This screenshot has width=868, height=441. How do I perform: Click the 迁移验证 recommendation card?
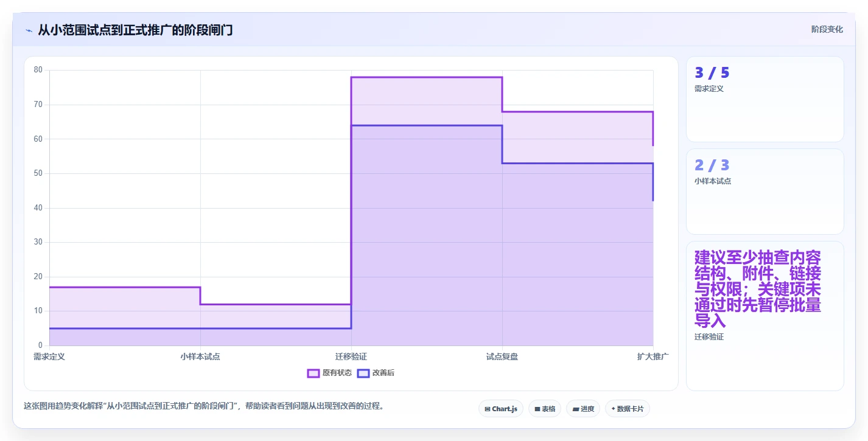click(x=765, y=316)
